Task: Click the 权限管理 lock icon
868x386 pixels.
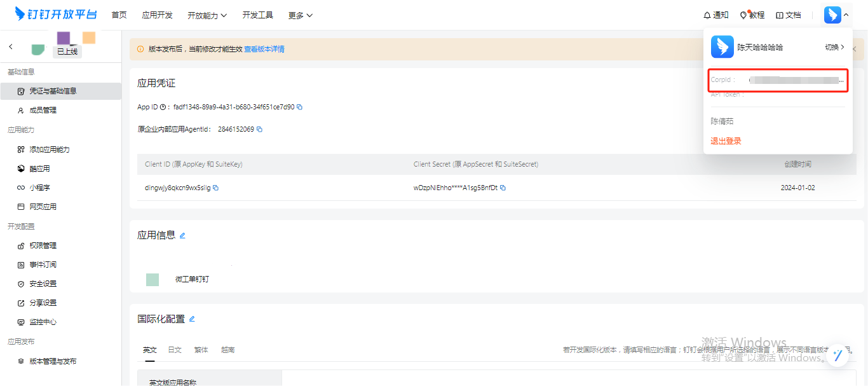Action: point(21,245)
